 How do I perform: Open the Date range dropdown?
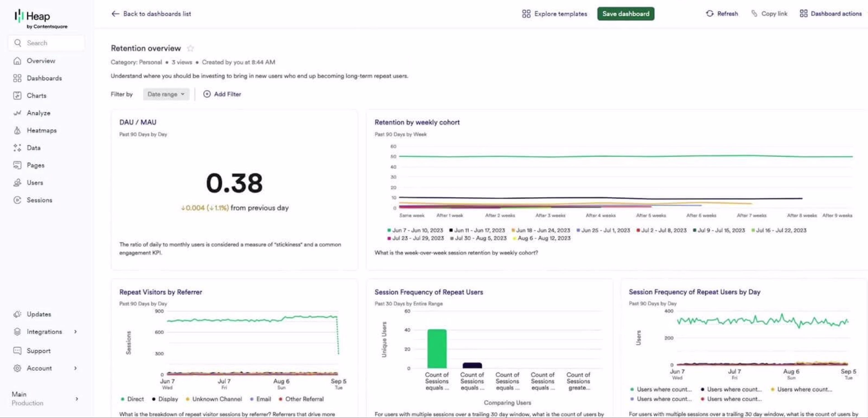coord(166,94)
